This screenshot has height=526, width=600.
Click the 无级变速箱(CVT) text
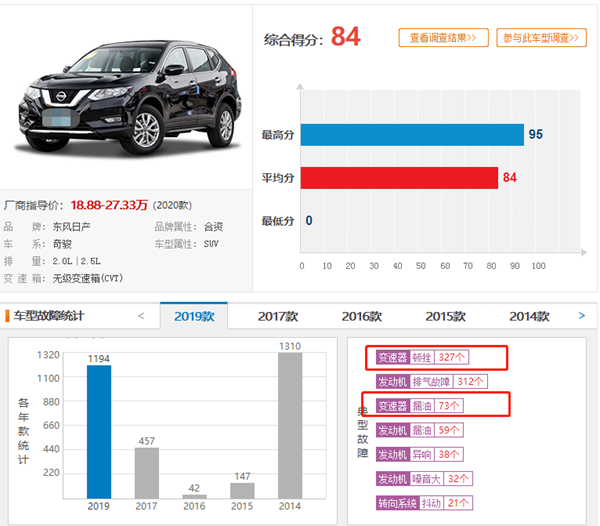click(88, 278)
